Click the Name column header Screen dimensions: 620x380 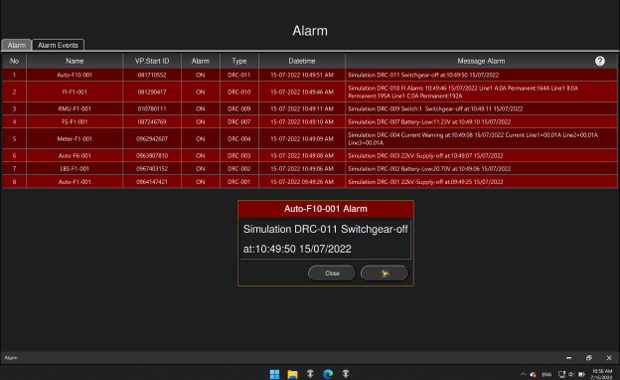pos(74,61)
